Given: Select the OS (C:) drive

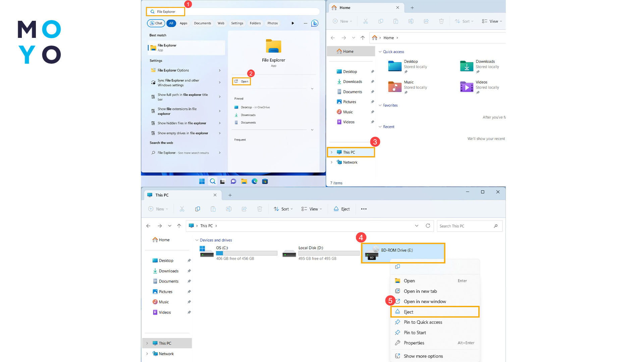Looking at the screenshot, I should coord(238,253).
